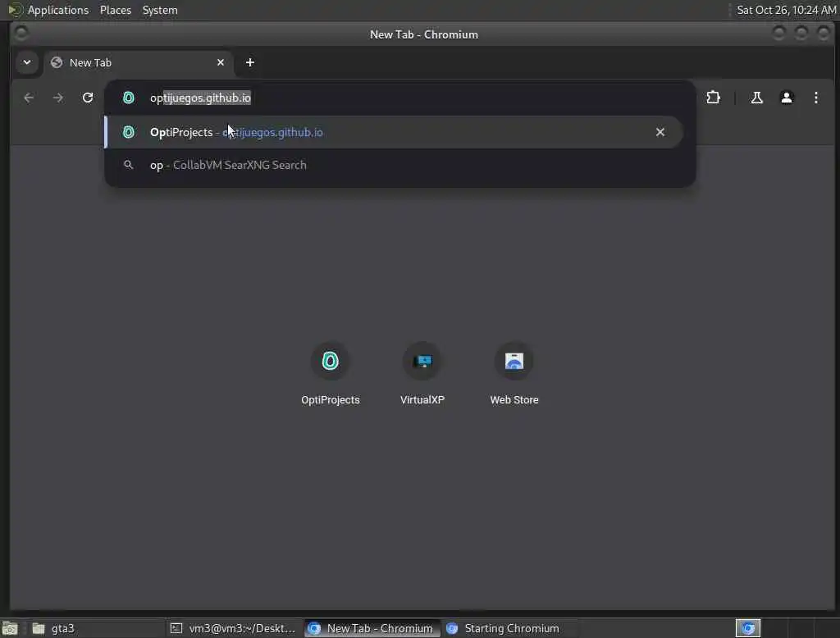The height and width of the screenshot is (638, 840).
Task: Expand the tab search dropdown
Action: pos(27,62)
